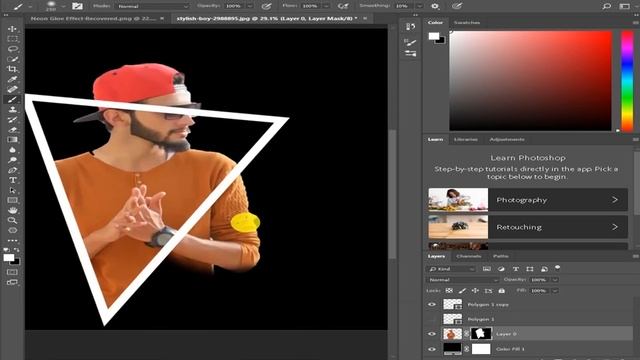Pick a hue on the vertical hue slider
The image size is (640, 360).
tap(627, 81)
